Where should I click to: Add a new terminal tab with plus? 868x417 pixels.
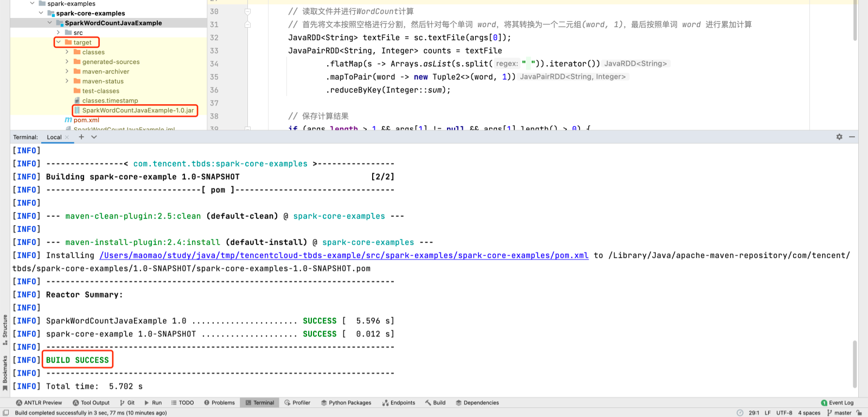coord(81,137)
